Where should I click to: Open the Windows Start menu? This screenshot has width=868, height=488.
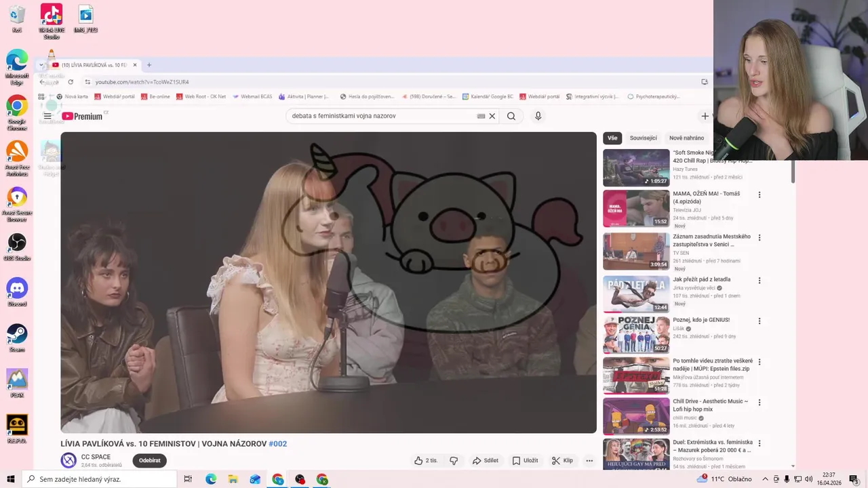tap(10, 479)
